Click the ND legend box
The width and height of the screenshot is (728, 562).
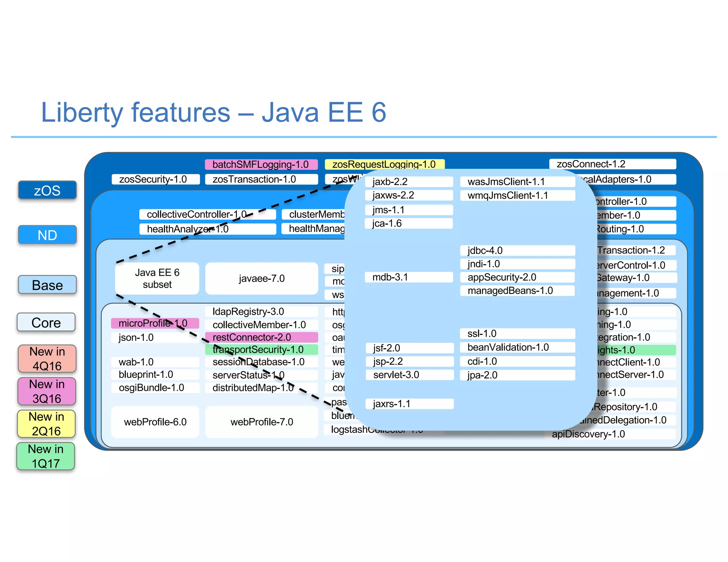click(47, 235)
